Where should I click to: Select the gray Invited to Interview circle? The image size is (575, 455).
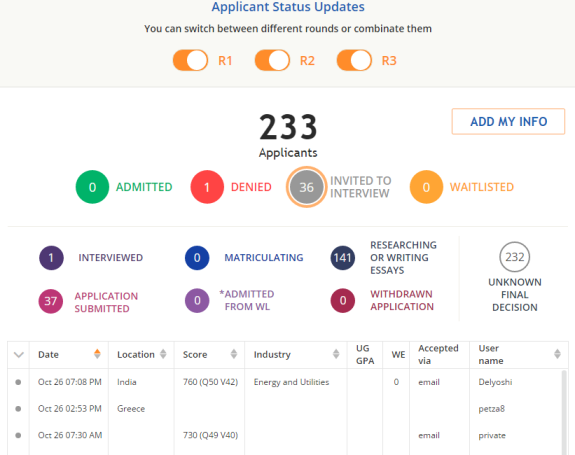[306, 187]
